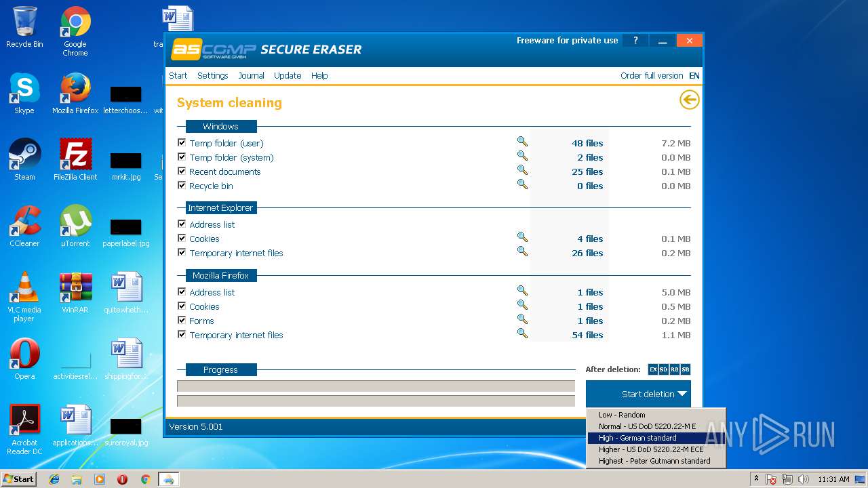Preview Internet Explorer Temporary internet files magnifier
The height and width of the screenshot is (488, 868).
[522, 251]
